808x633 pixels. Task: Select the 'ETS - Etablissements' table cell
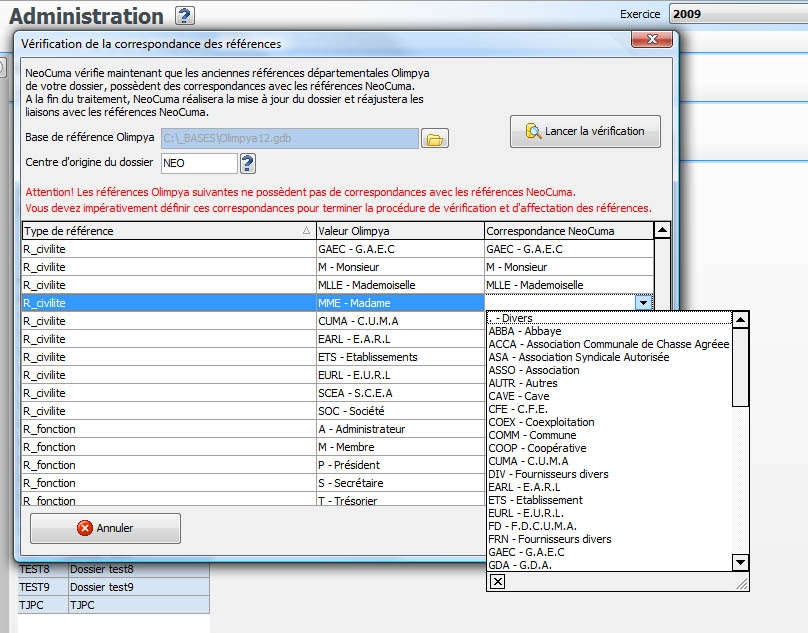400,357
